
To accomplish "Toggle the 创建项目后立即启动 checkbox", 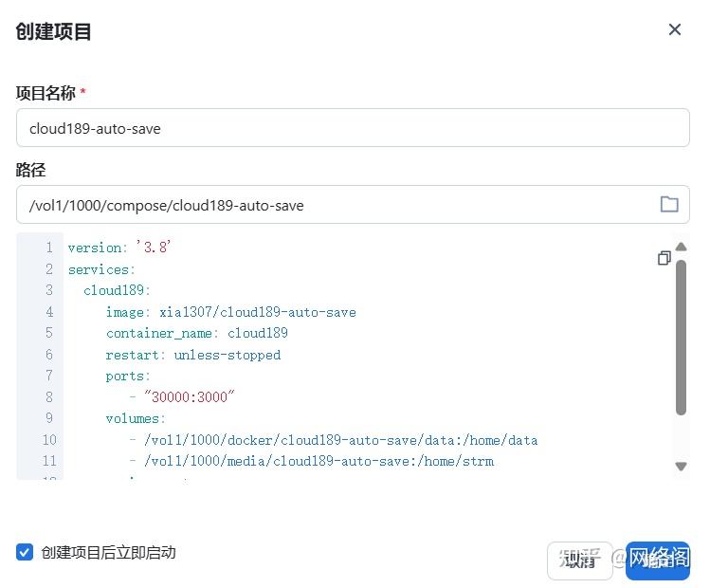I will click(x=25, y=552).
